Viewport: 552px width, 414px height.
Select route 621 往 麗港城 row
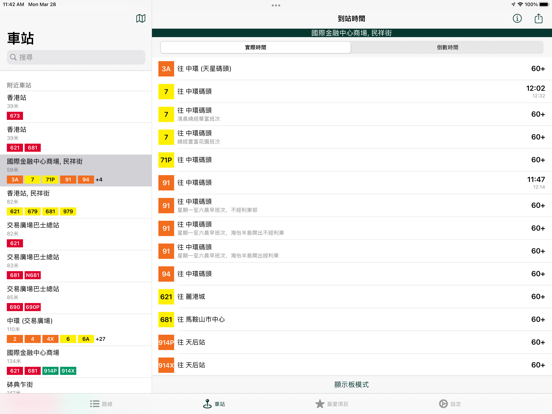click(x=352, y=297)
